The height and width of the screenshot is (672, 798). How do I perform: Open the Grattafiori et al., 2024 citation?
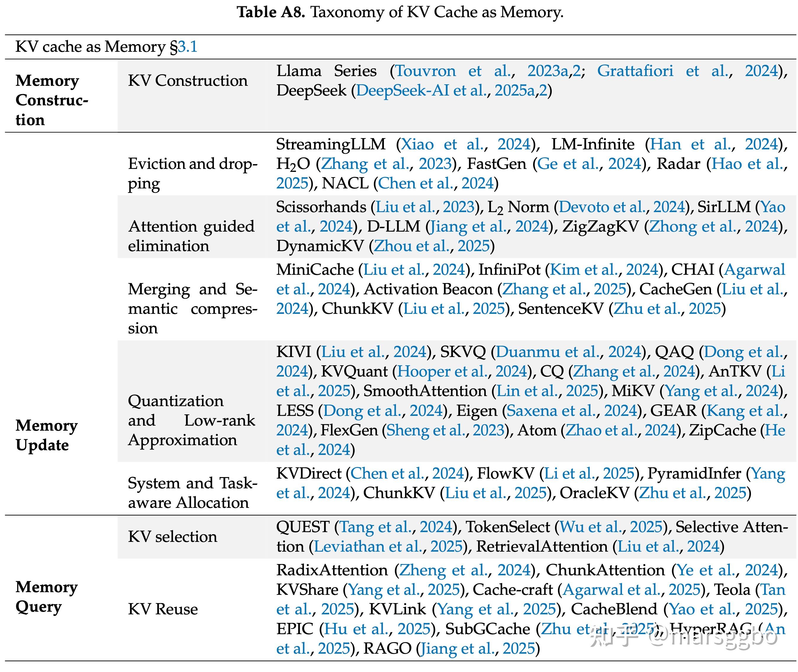pyautogui.click(x=687, y=71)
